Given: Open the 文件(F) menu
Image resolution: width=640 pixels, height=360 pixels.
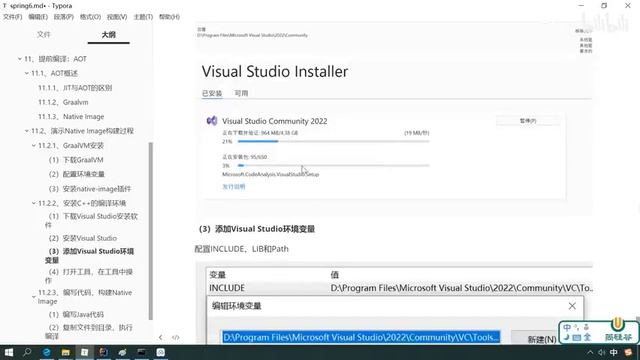Looking at the screenshot, I should click(x=13, y=17).
